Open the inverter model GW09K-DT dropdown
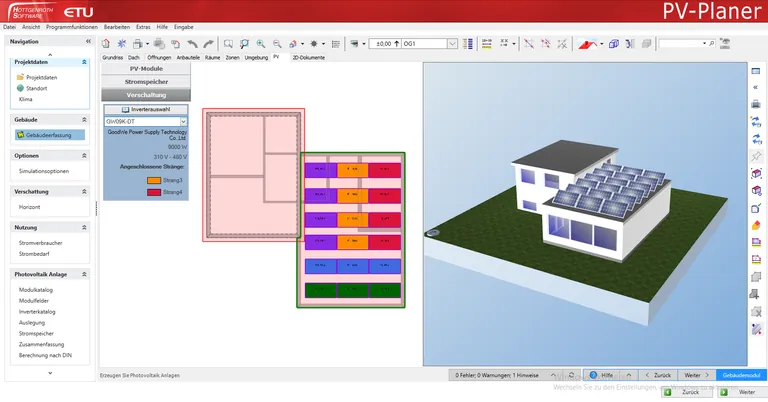The width and height of the screenshot is (768, 402). (183, 121)
